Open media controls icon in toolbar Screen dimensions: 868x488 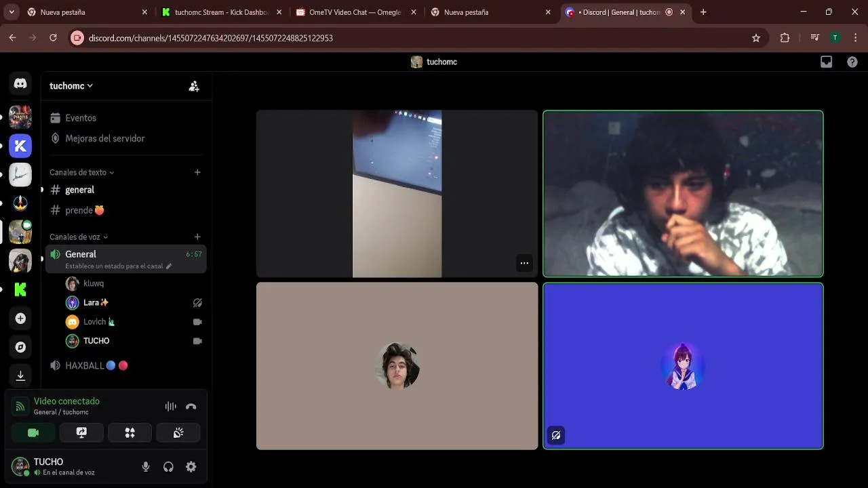(x=815, y=38)
